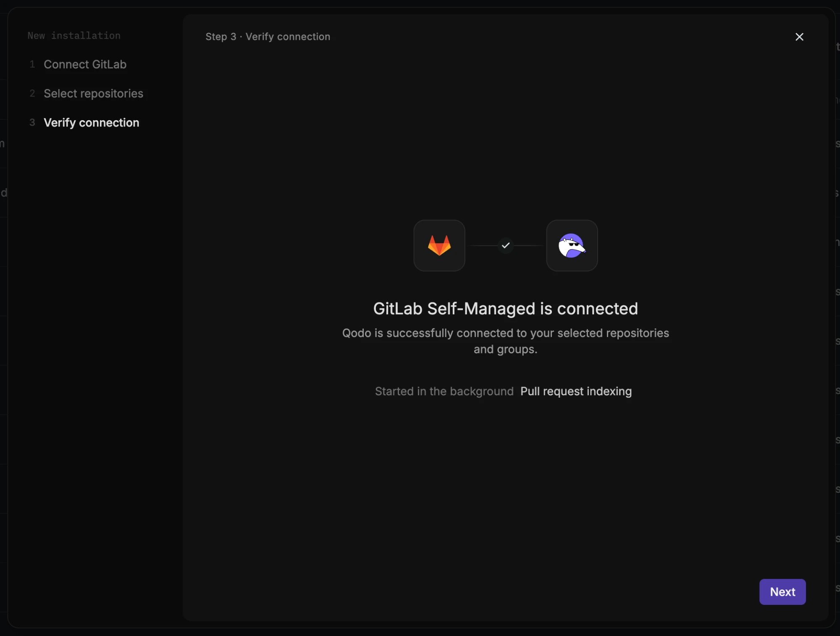Click the Qodo mascot logo tile
Screen dimensions: 840x636
pyautogui.click(x=572, y=245)
